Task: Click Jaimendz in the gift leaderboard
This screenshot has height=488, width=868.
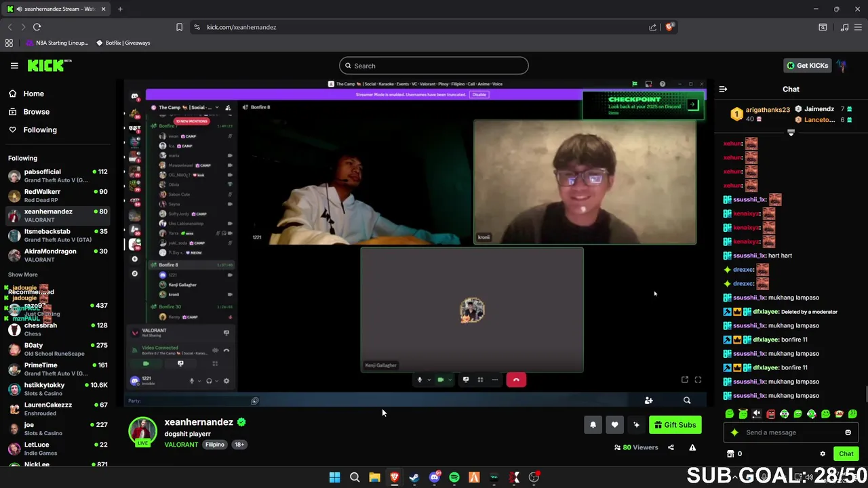Action: [819, 109]
